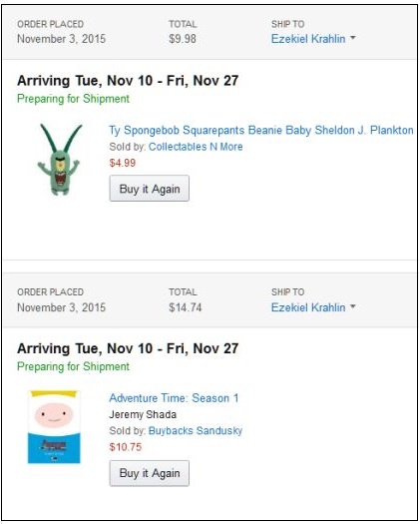Click Buy it Again for Plankton toy
The image size is (420, 524).
pos(150,189)
